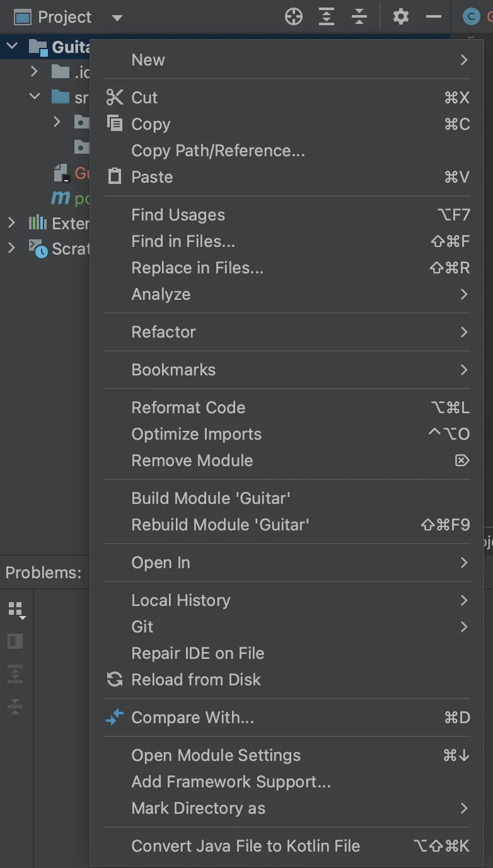Expand the Scratches and Consoles node

pos(11,248)
